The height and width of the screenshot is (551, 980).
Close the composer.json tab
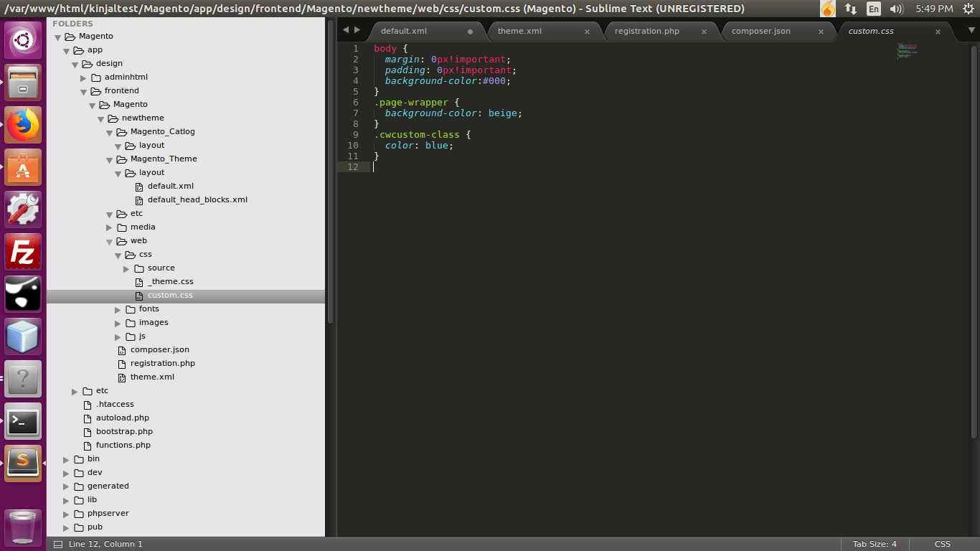[821, 32]
